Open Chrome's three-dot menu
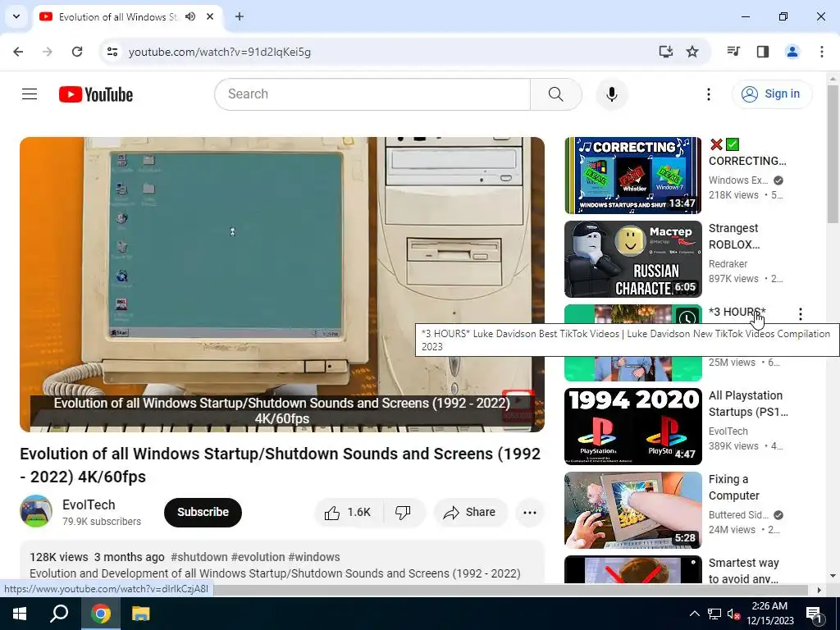840x630 pixels. tap(821, 52)
